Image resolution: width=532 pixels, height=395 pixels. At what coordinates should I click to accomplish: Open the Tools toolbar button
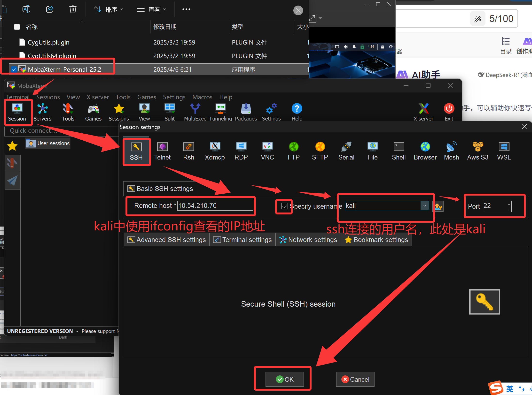(x=68, y=112)
